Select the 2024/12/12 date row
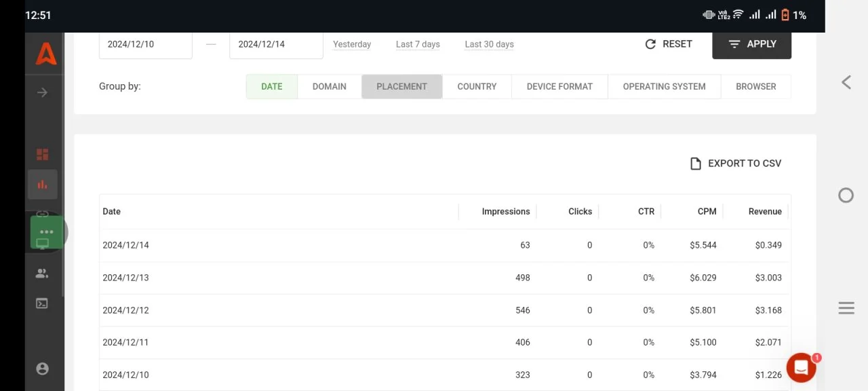Image resolution: width=868 pixels, height=391 pixels. [445, 310]
